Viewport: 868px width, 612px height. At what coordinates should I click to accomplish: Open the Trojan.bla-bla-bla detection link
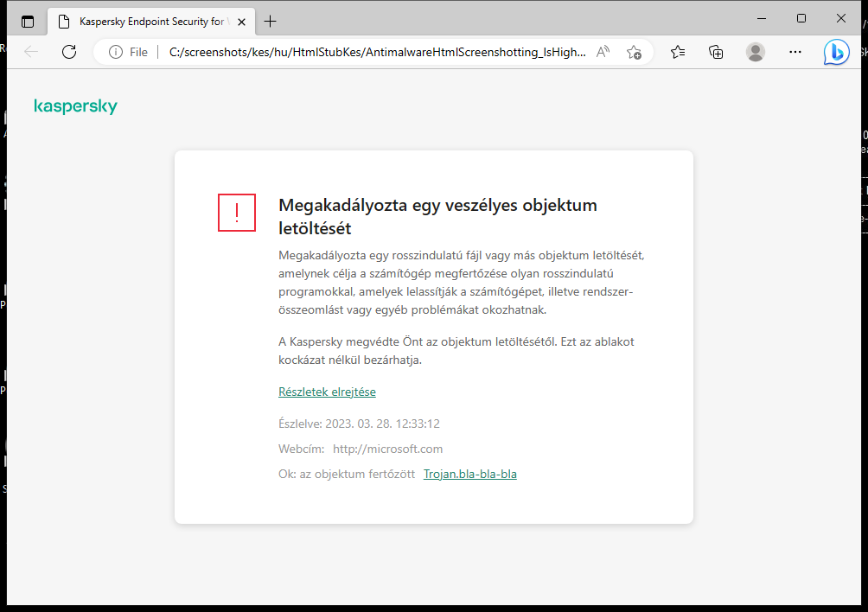pos(469,474)
